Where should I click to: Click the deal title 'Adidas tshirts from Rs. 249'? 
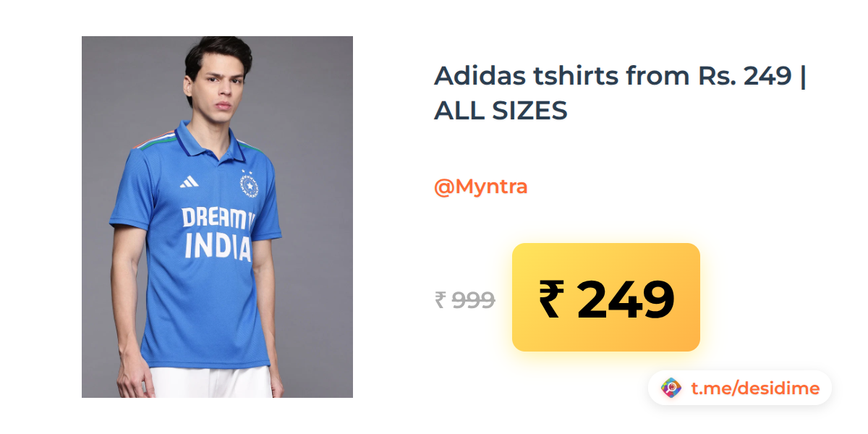613,75
